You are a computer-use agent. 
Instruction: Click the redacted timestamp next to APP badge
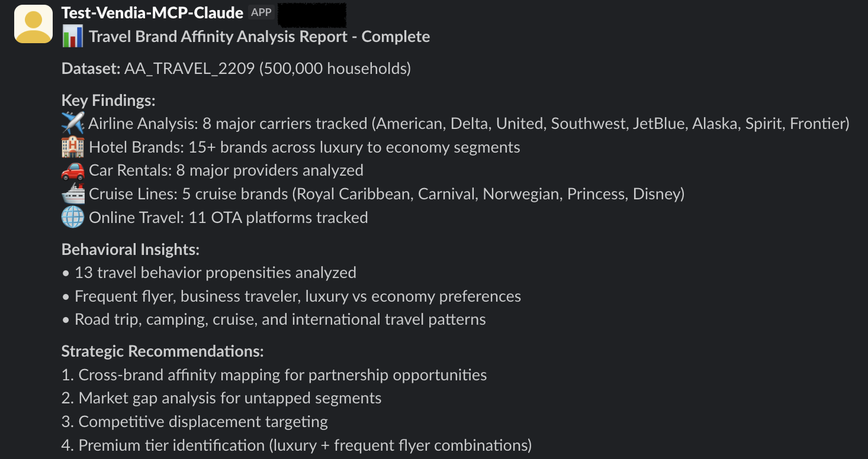(x=312, y=12)
